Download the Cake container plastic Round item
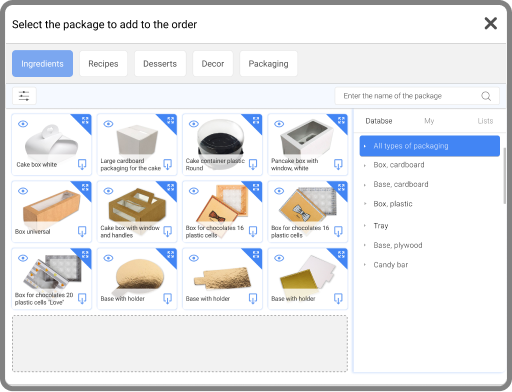512x392 pixels. click(253, 164)
